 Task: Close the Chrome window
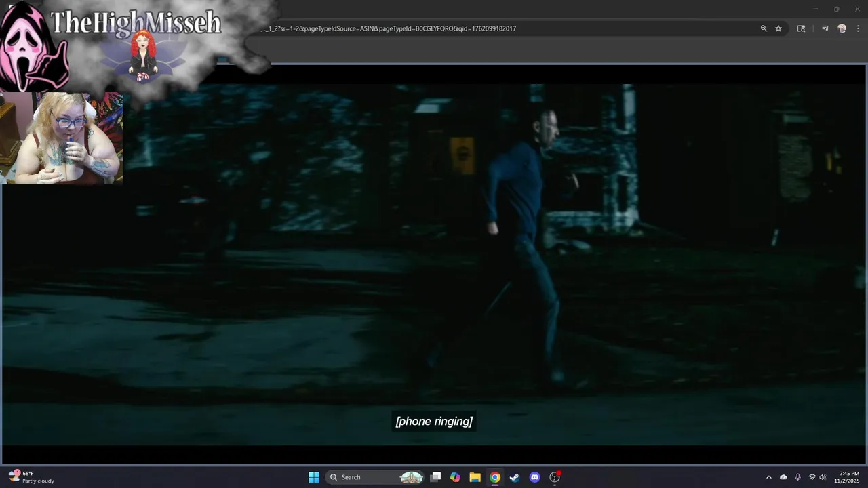click(858, 9)
